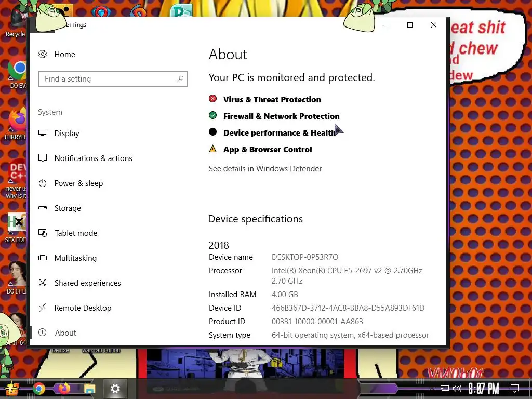Open the volume speaker tray icon

coord(457,389)
